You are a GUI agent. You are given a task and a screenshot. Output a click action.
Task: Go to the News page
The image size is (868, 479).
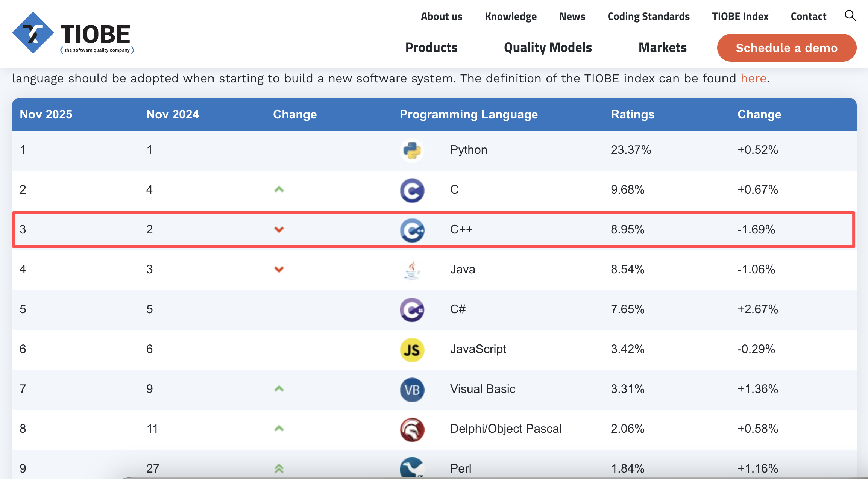click(572, 17)
